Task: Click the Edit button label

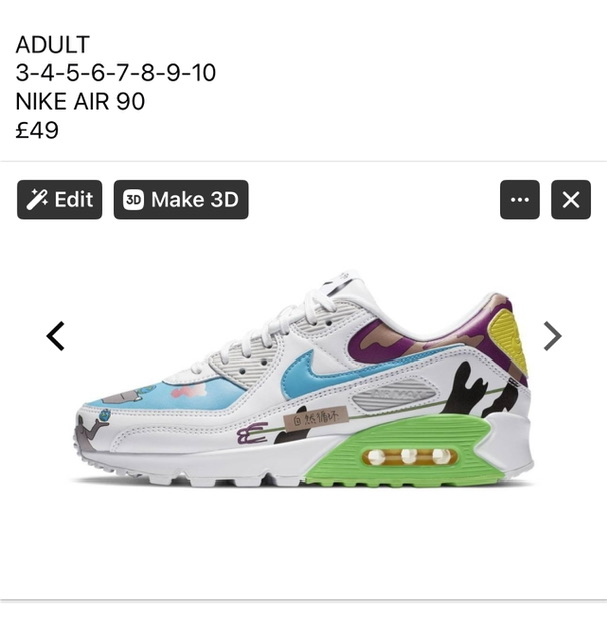Action: click(74, 200)
